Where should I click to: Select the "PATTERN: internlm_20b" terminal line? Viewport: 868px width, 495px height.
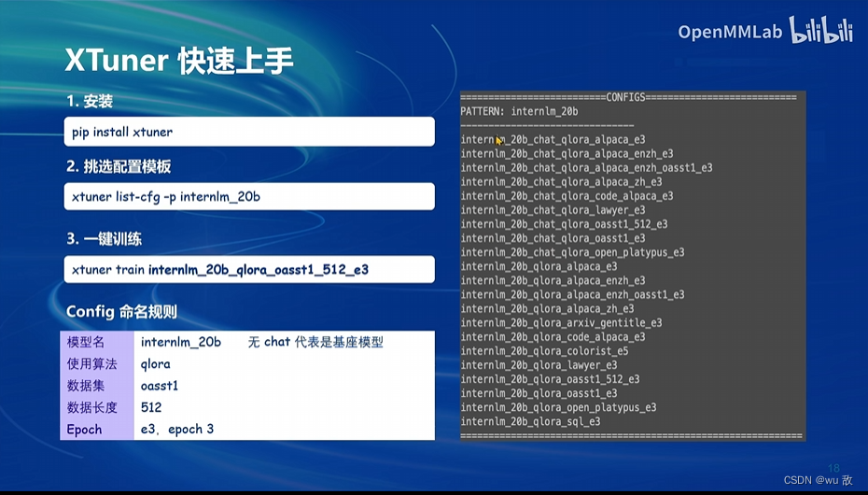[x=519, y=111]
